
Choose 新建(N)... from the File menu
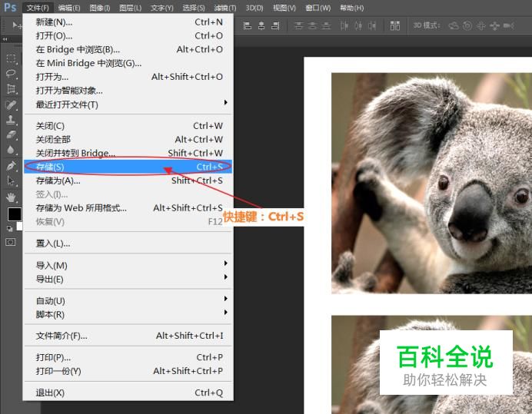pyautogui.click(x=128, y=22)
